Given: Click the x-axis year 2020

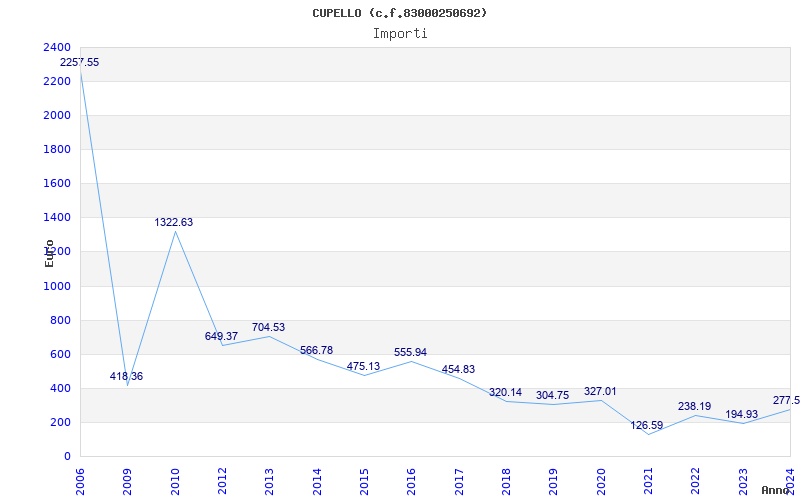Looking at the screenshot, I should (601, 482).
